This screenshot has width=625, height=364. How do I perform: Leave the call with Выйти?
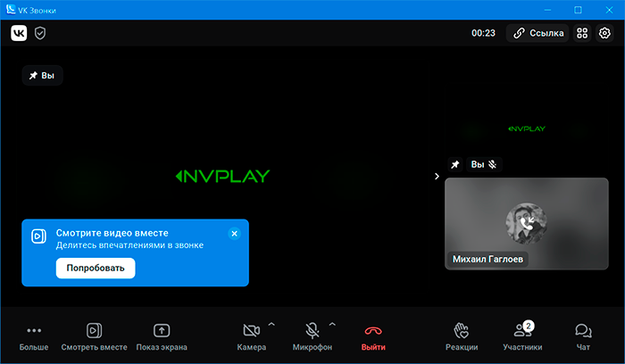point(373,337)
